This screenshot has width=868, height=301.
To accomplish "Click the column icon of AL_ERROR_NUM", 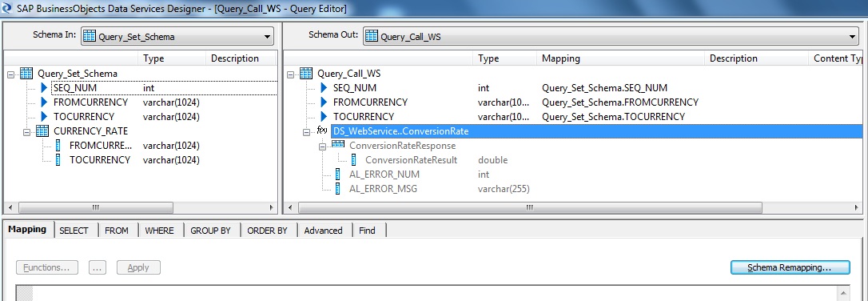I will (x=338, y=175).
